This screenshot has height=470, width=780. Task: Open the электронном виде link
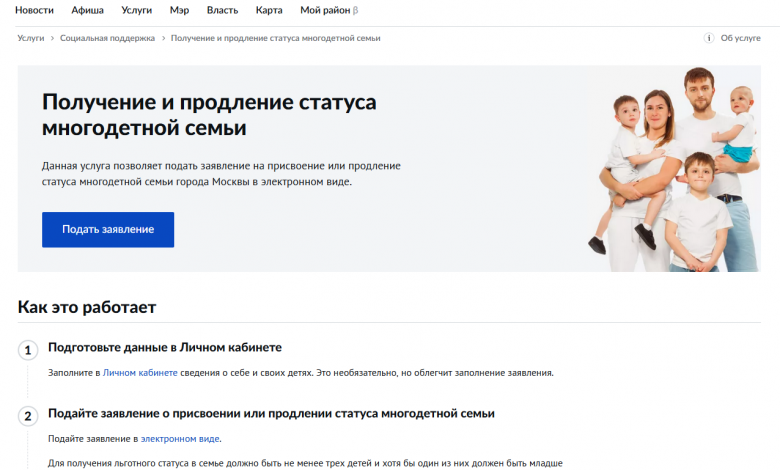pos(180,439)
